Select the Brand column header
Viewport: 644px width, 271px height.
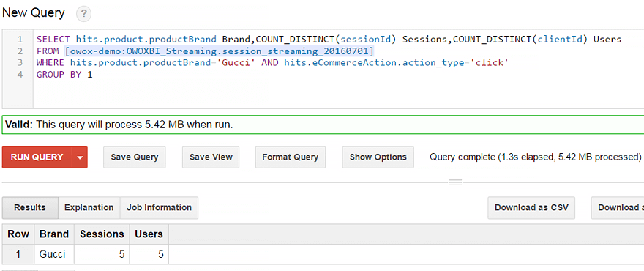click(54, 234)
